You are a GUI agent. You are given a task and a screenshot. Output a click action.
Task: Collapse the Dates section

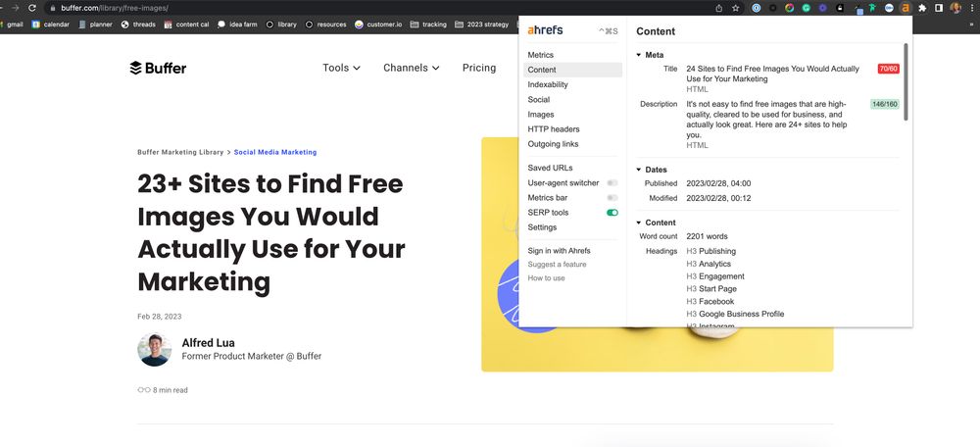[x=639, y=170]
